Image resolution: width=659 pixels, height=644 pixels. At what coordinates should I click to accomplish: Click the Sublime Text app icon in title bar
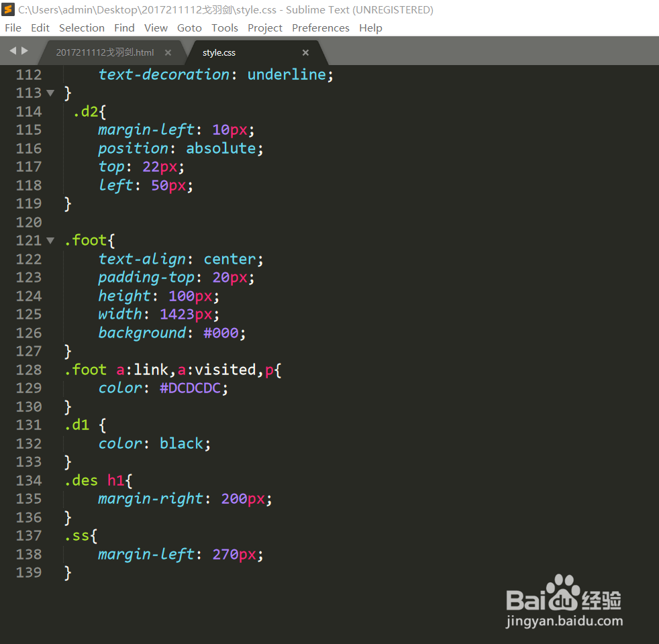pos(8,9)
